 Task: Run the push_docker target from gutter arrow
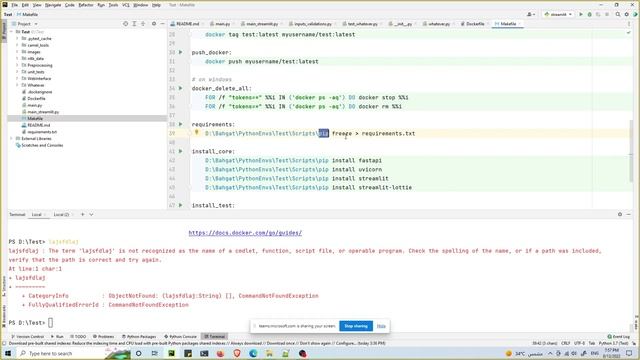181,52
